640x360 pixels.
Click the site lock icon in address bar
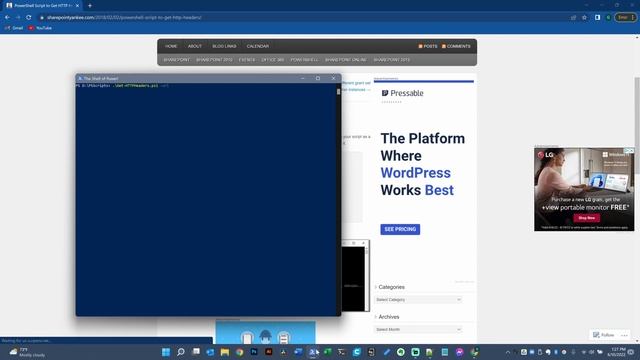[x=42, y=18]
